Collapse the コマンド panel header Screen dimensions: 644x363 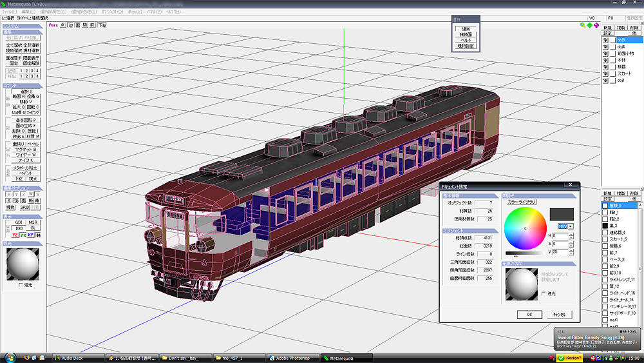click(23, 86)
